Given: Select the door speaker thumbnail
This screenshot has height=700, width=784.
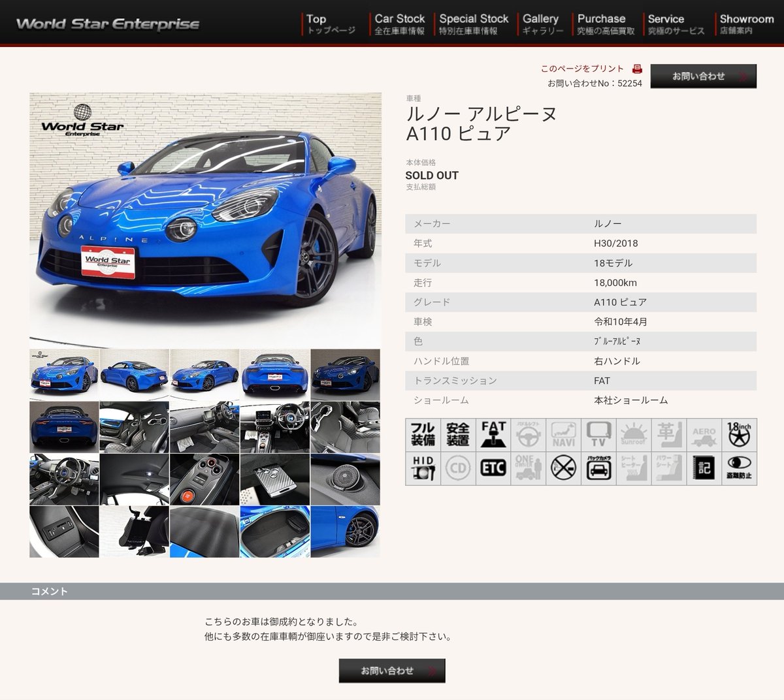Looking at the screenshot, I should point(345,479).
